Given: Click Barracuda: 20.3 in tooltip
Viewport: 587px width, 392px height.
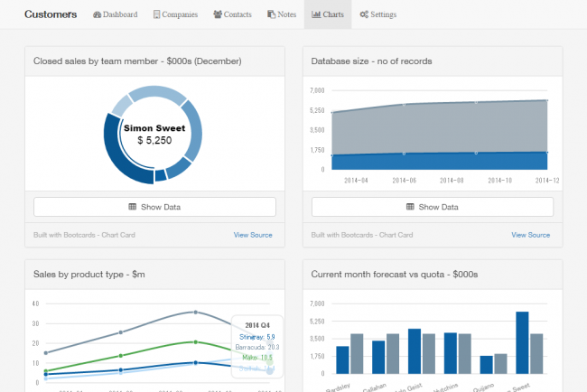Looking at the screenshot, I should coord(257,347).
